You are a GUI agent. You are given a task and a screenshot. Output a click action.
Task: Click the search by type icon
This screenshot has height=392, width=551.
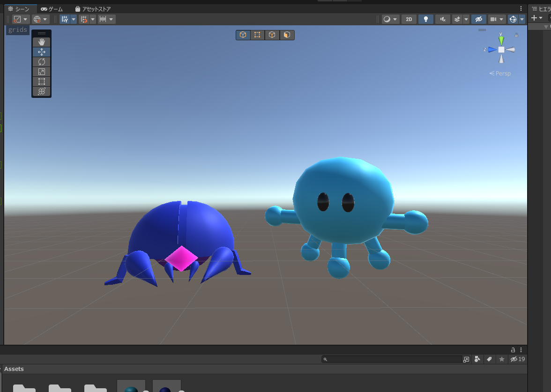[x=477, y=359]
